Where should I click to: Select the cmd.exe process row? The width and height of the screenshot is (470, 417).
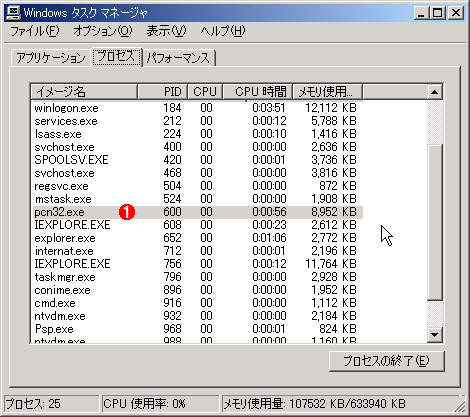coord(197,303)
